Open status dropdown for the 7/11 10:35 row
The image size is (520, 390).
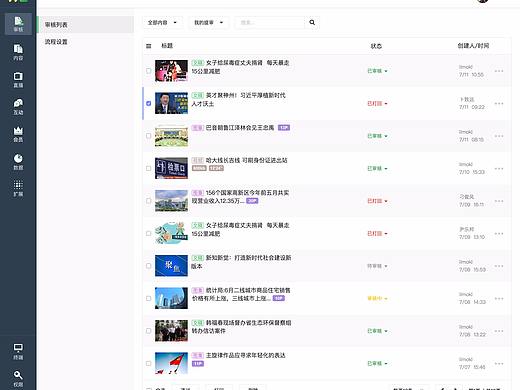(377, 71)
